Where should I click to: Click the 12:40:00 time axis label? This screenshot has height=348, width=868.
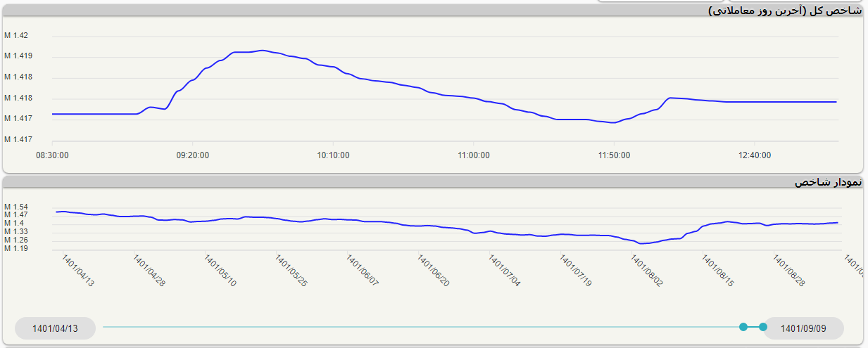[754, 155]
